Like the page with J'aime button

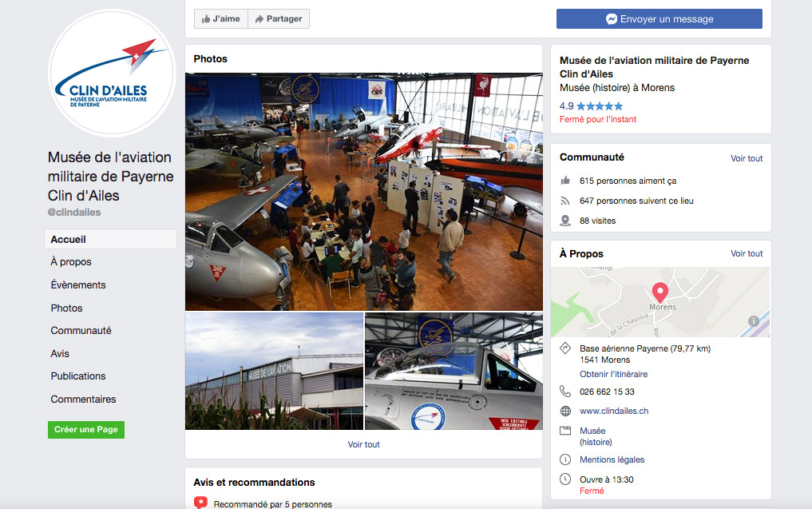[221, 18]
